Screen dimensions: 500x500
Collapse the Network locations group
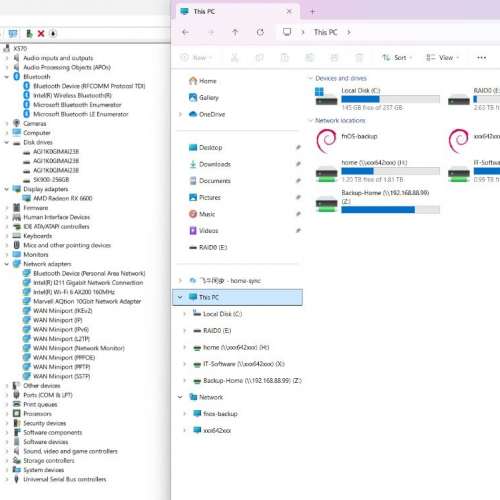(310, 120)
